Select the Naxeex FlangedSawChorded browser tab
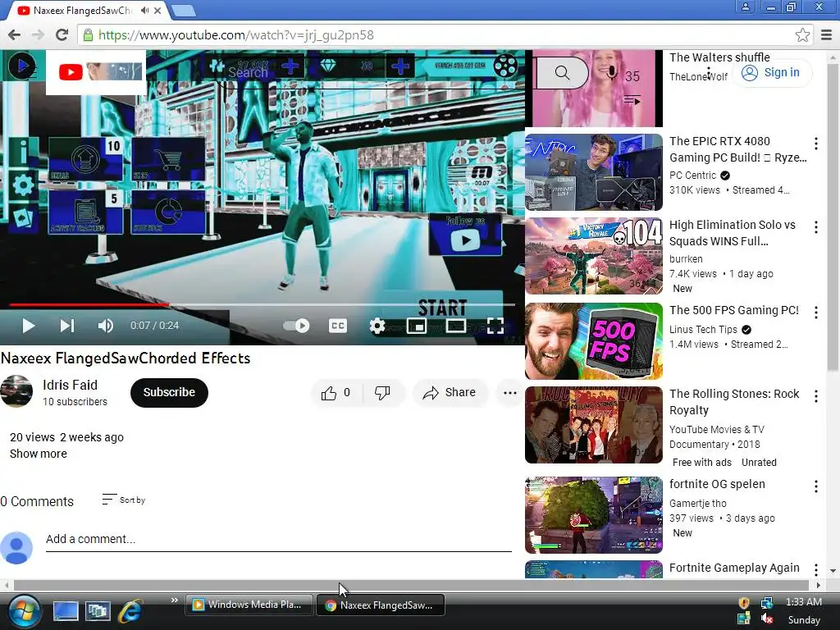 pyautogui.click(x=81, y=10)
